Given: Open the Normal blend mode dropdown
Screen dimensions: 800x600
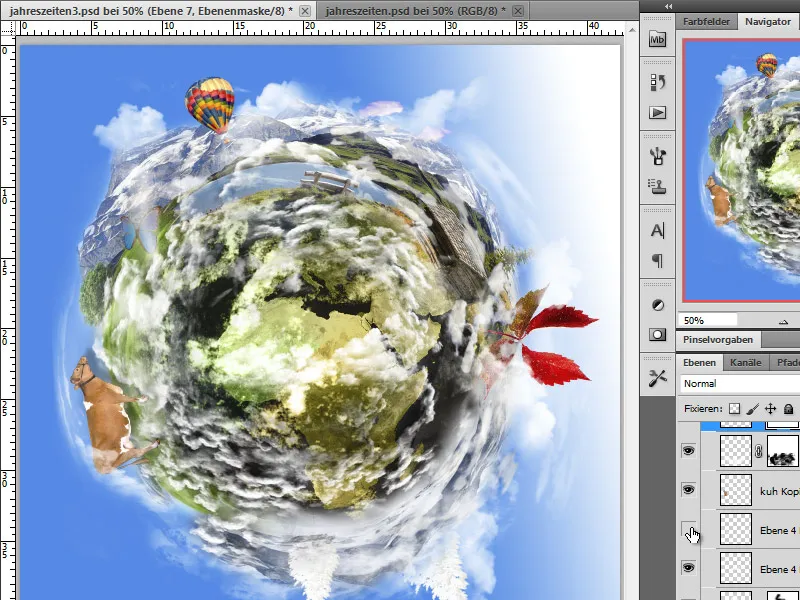Looking at the screenshot, I should [740, 384].
